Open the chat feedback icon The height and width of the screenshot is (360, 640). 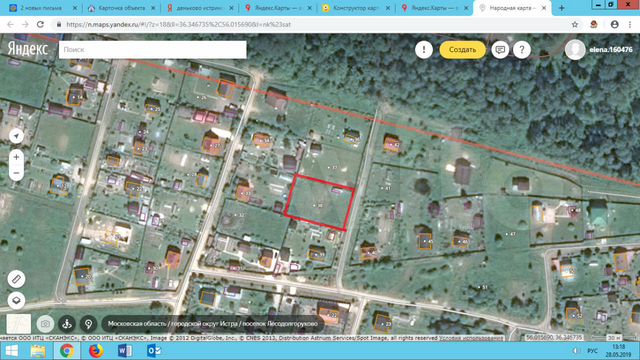[500, 50]
